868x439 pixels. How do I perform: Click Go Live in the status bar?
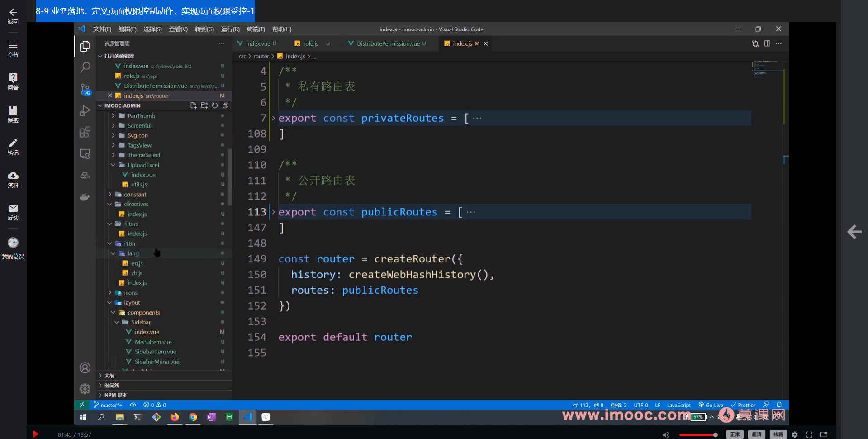tap(711, 405)
